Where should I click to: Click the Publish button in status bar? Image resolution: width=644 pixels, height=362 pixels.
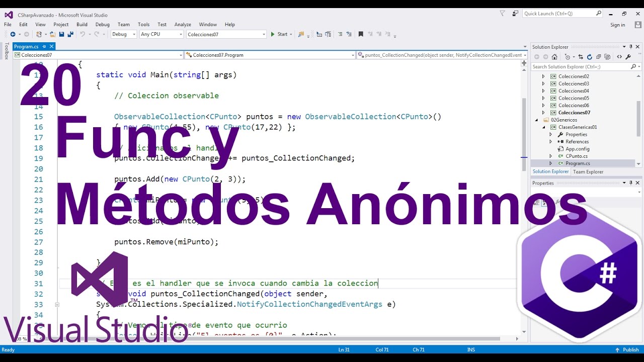(627, 349)
